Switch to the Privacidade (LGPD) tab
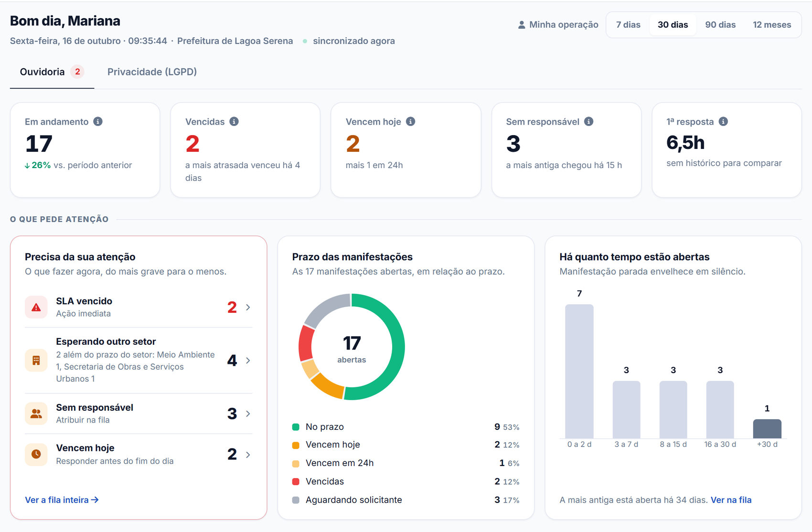812x532 pixels. tap(152, 72)
